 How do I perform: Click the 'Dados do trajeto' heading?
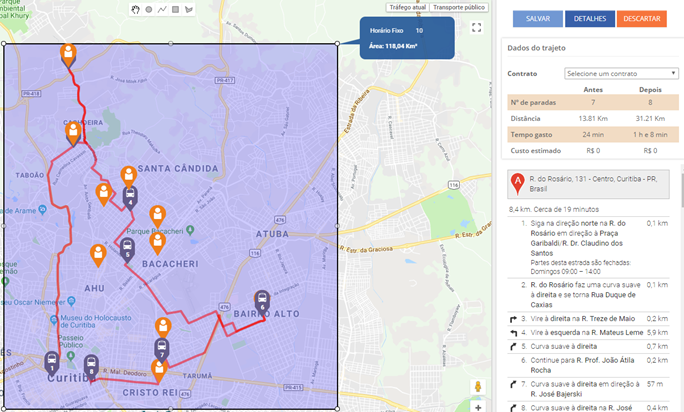(x=536, y=48)
